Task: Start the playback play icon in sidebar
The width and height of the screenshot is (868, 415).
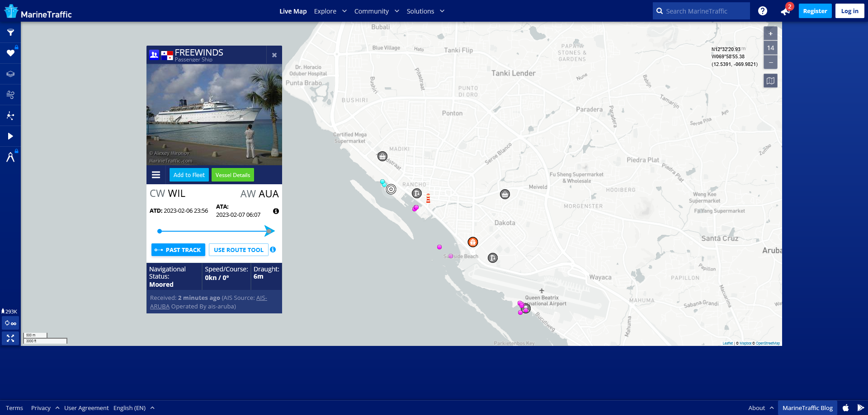Action: tap(10, 136)
